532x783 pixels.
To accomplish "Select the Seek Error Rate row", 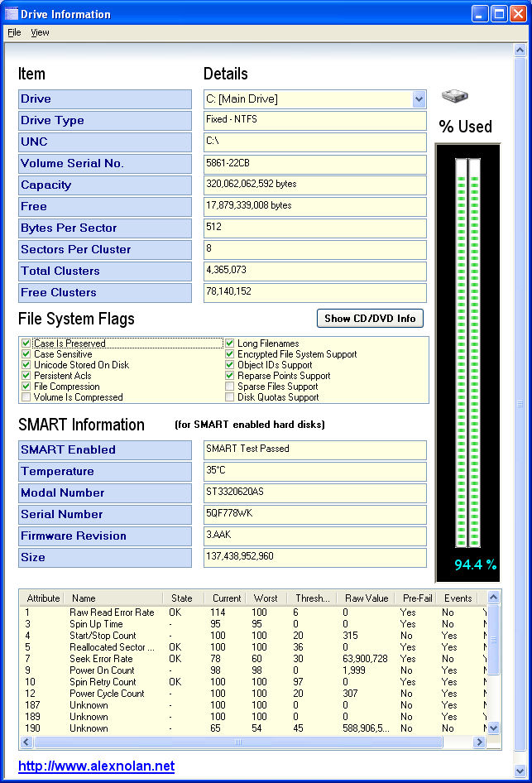I will point(253,659).
